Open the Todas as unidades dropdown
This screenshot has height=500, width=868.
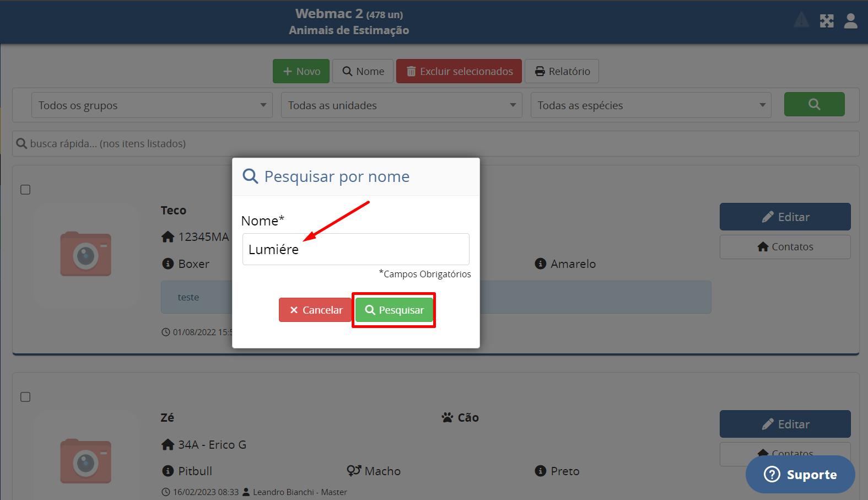(x=402, y=105)
